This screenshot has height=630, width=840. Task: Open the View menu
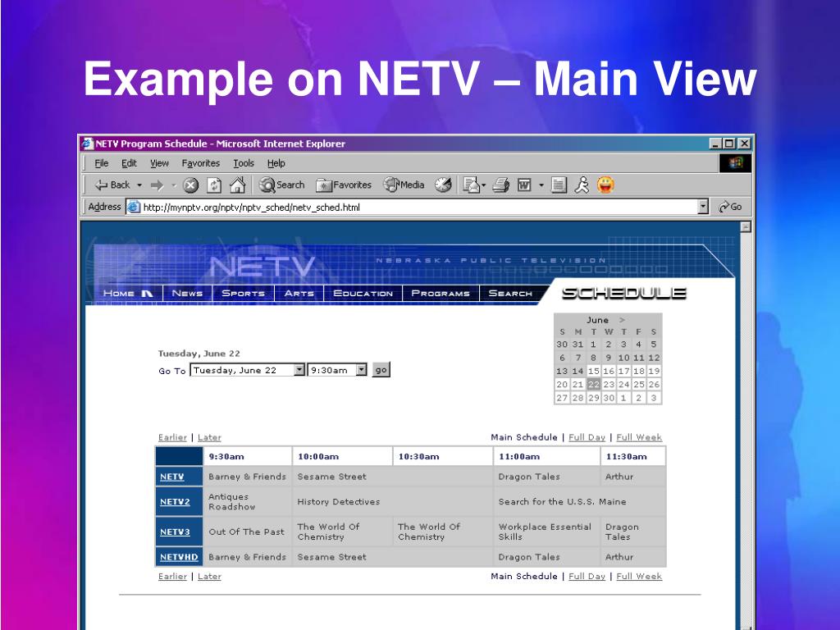159,163
